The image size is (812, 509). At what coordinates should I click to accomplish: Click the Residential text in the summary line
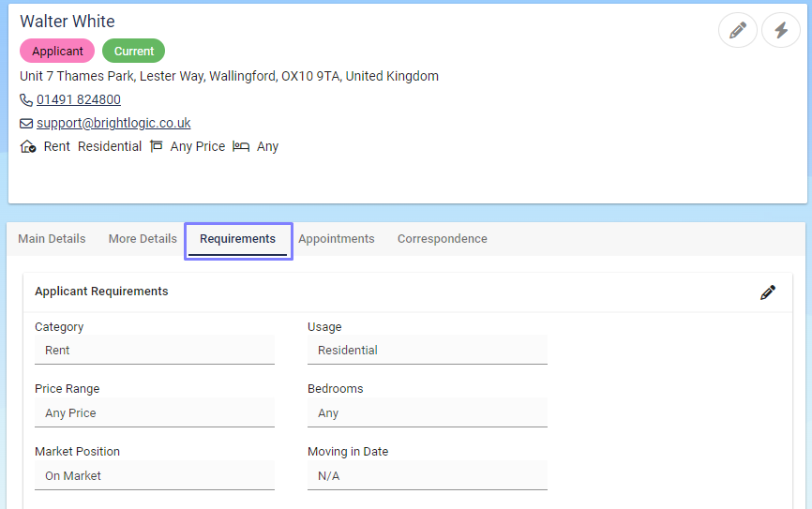tap(110, 146)
